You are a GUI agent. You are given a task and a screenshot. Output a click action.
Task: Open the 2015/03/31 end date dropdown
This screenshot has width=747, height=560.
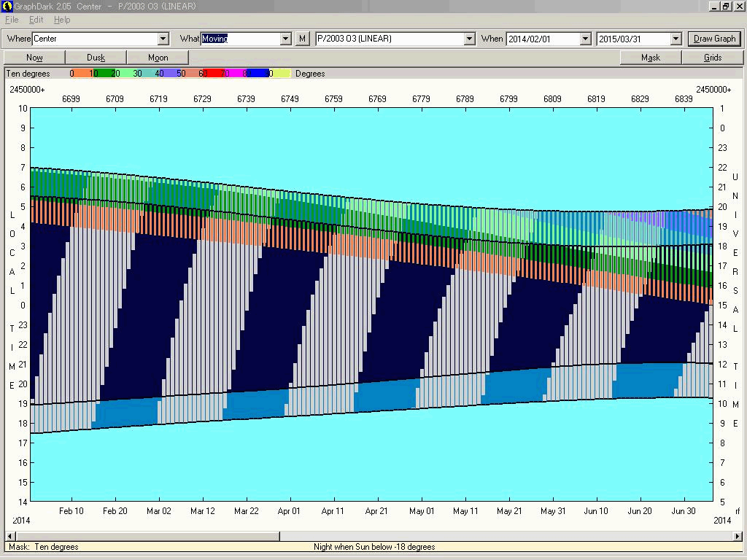point(676,39)
